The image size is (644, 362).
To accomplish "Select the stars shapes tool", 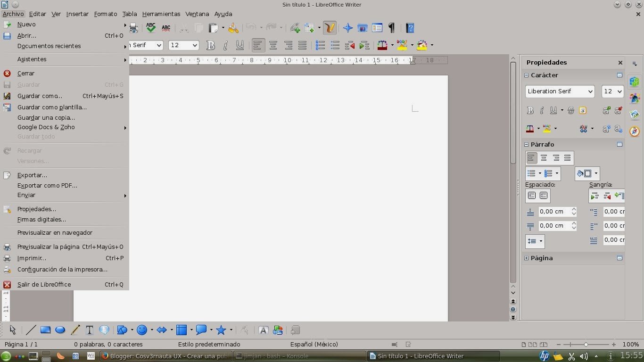I will coord(221,330).
